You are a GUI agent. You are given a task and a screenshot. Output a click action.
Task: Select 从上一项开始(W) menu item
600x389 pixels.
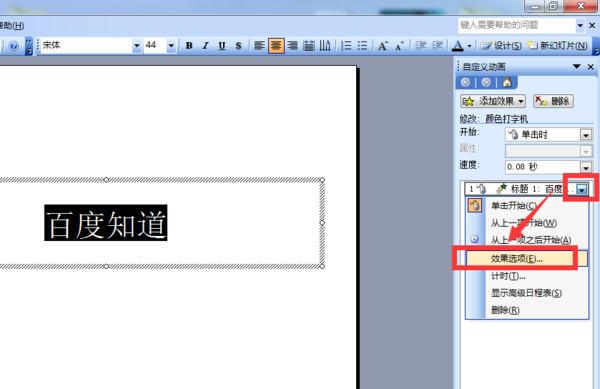coord(527,223)
